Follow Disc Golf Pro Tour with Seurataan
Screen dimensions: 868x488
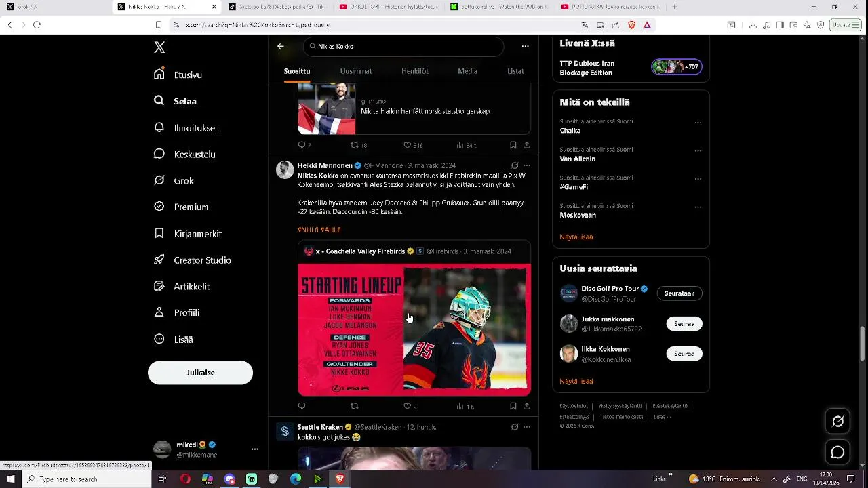tap(679, 293)
